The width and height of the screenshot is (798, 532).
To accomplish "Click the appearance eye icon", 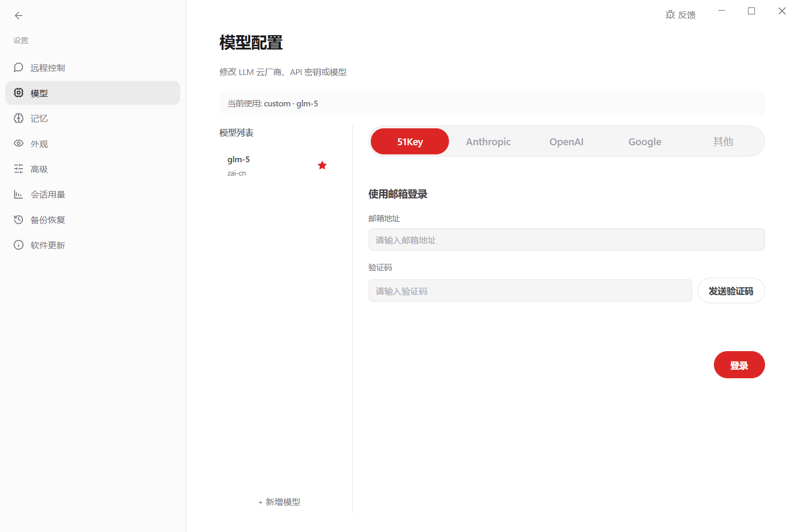I will (x=19, y=144).
